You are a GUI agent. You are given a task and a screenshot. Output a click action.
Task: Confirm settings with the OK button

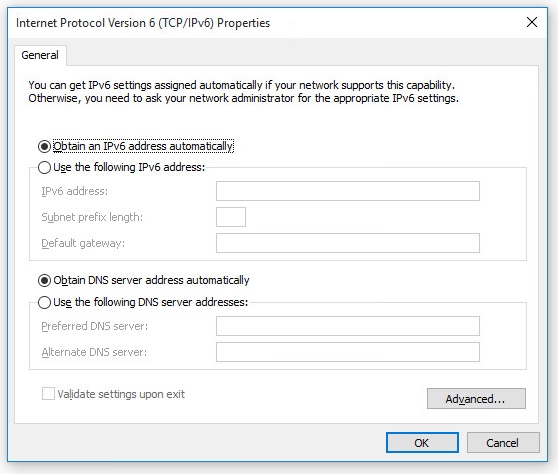(422, 443)
